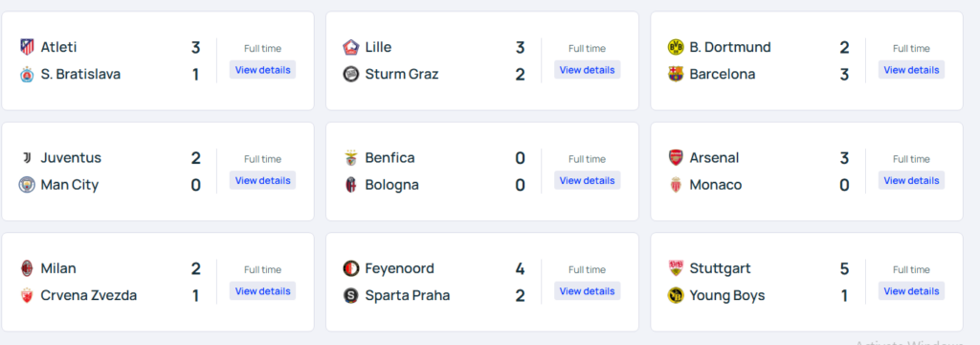Click the Stuttgart club crest

coord(676,268)
